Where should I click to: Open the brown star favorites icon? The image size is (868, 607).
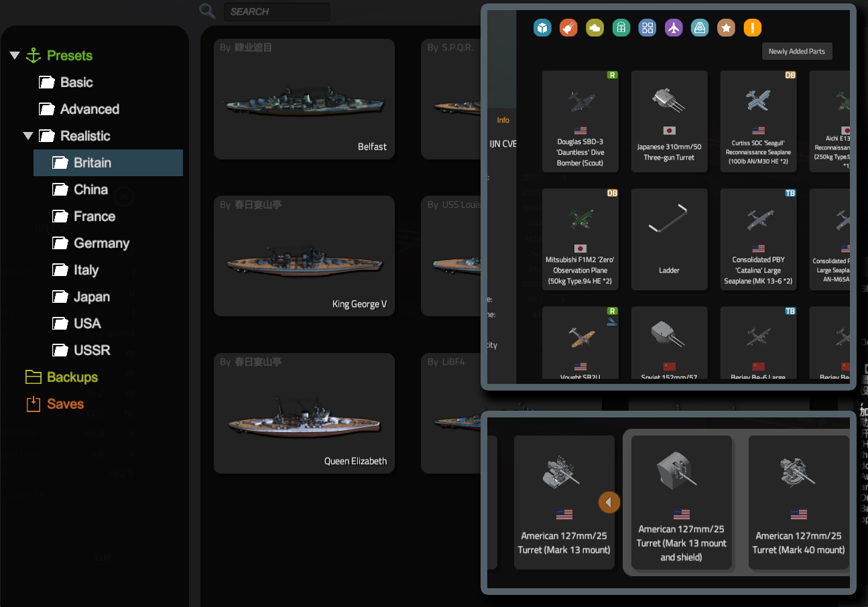point(727,27)
